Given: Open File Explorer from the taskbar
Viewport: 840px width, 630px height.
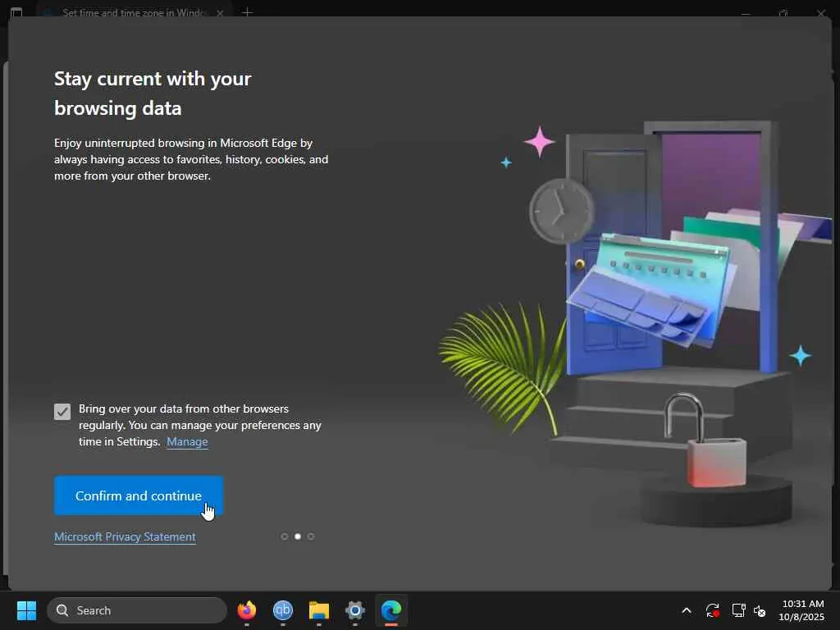Looking at the screenshot, I should click(x=319, y=610).
